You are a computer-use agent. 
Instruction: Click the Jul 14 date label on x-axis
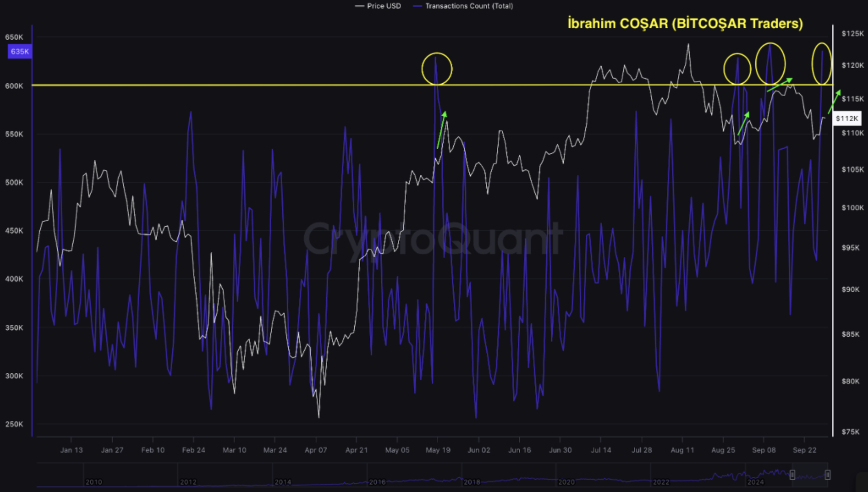click(x=601, y=450)
